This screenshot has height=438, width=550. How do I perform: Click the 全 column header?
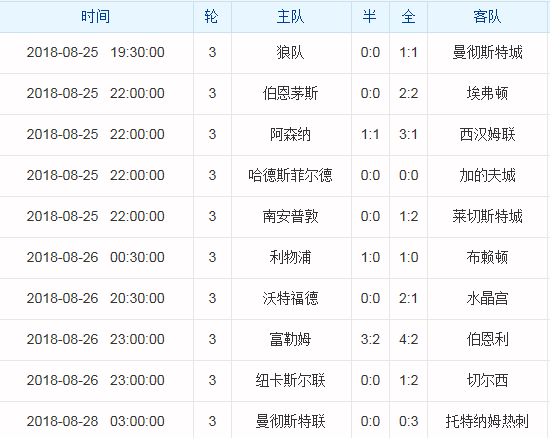[408, 16]
